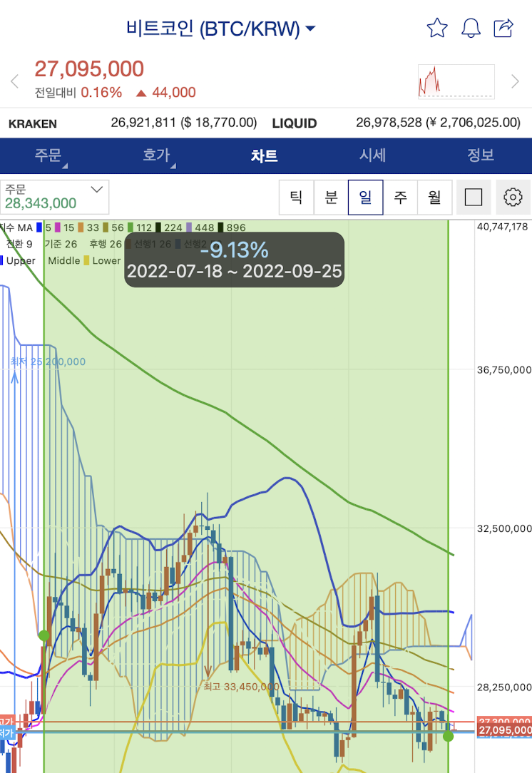Click the Upper band legend label
This screenshot has height=773, width=532.
click(x=21, y=261)
